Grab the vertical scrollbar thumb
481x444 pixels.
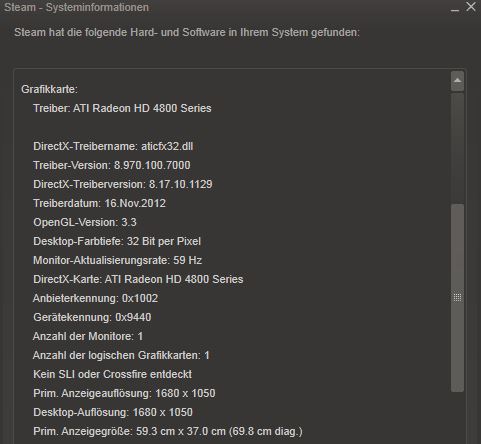[457, 298]
